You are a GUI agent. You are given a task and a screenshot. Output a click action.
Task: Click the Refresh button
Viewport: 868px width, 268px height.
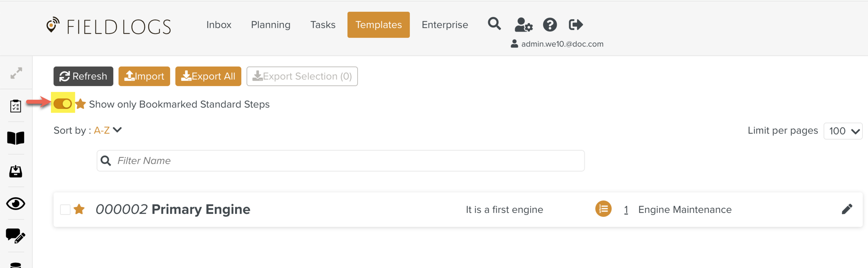point(83,76)
